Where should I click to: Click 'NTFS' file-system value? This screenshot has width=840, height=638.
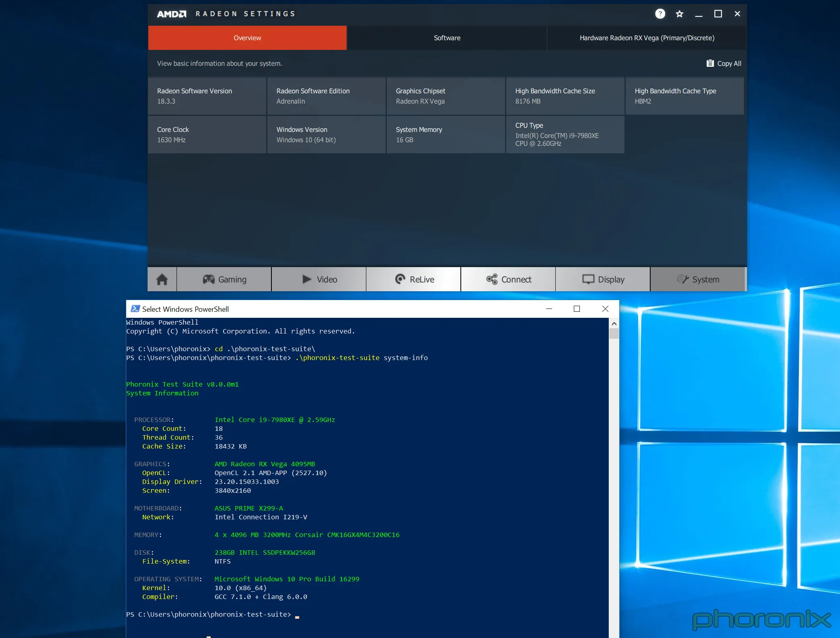click(x=222, y=562)
